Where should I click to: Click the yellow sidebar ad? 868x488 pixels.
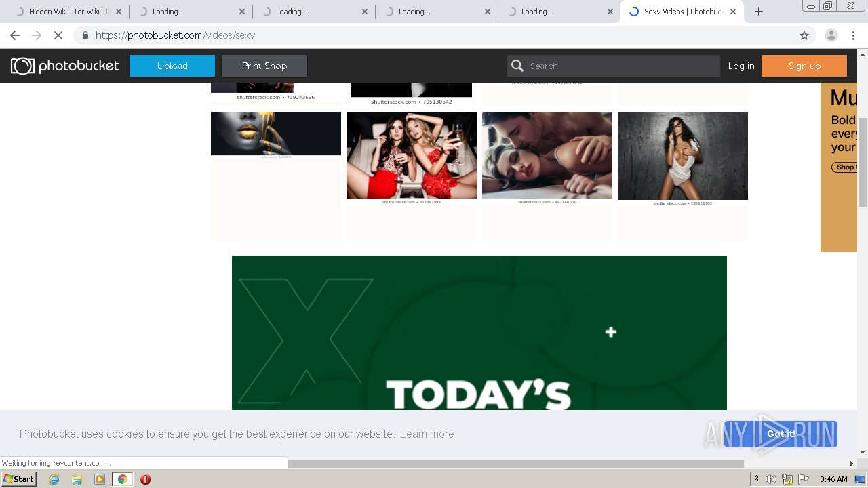pos(839,167)
